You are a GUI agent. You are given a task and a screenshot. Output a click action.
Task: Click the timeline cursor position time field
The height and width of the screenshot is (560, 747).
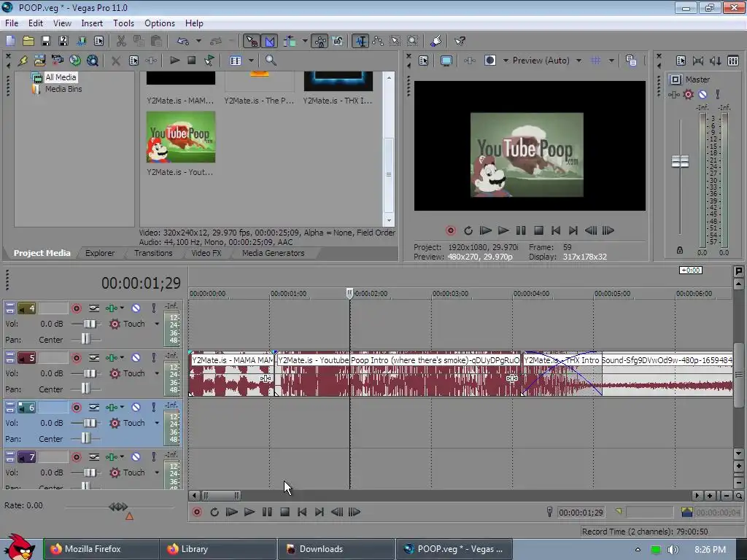point(581,513)
